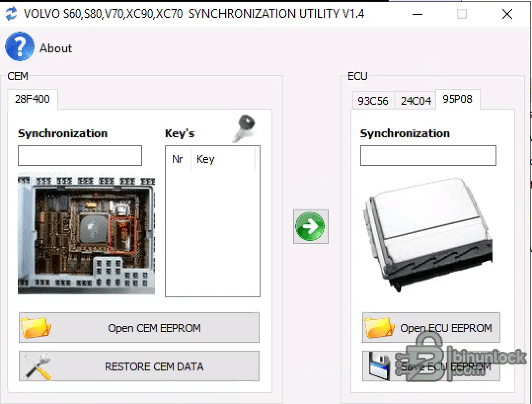532x404 pixels.
Task: Select the 95P08 ECU tab
Action: pyautogui.click(x=457, y=99)
